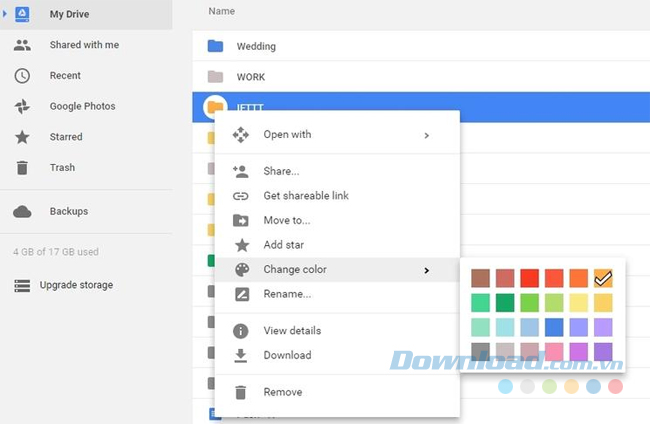Viewport: 650px width, 424px height.
Task: Choose Move to... from context menu
Action: (x=337, y=220)
